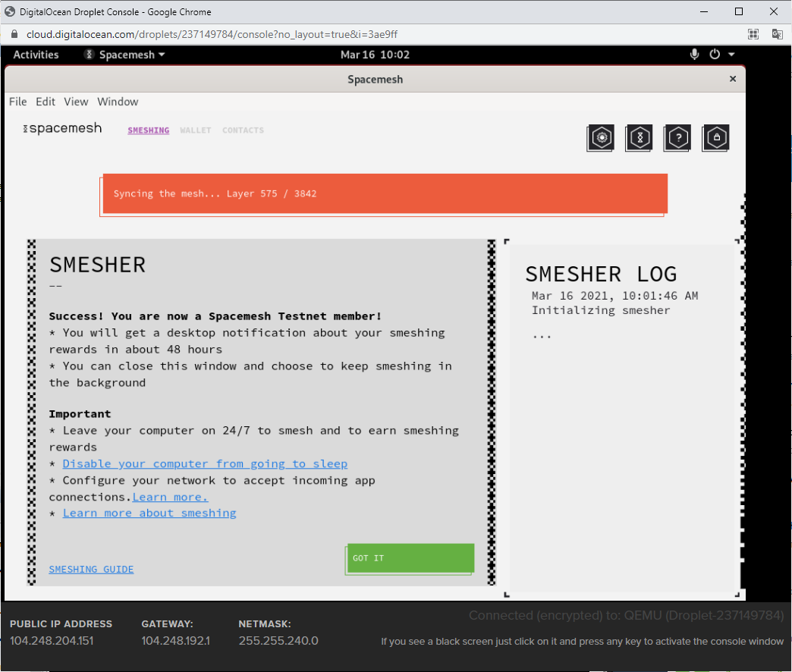Click the 'Important' subheading

tap(80, 414)
